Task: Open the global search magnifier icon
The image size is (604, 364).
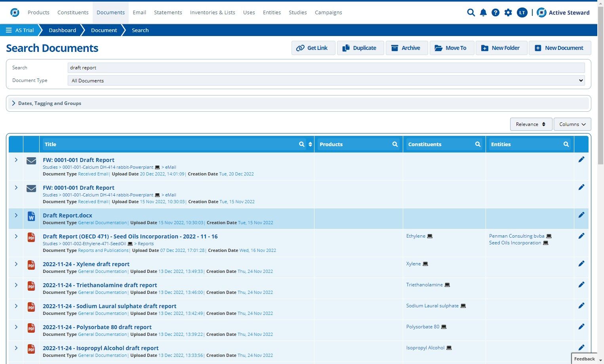Action: click(x=471, y=13)
